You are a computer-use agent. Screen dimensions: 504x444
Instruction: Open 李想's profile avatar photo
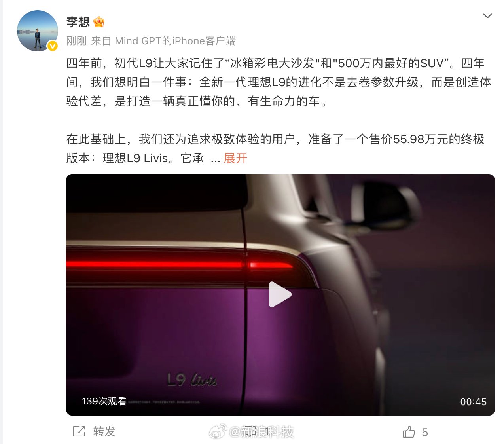tap(38, 31)
